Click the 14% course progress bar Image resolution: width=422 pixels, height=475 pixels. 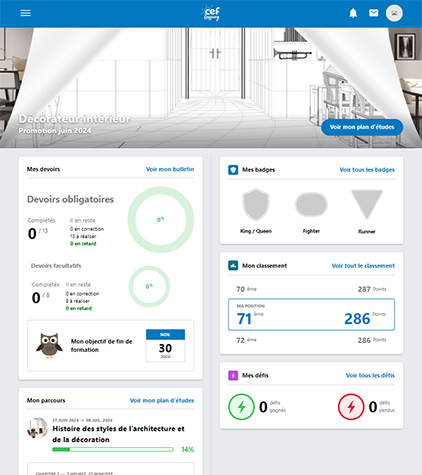[113, 449]
